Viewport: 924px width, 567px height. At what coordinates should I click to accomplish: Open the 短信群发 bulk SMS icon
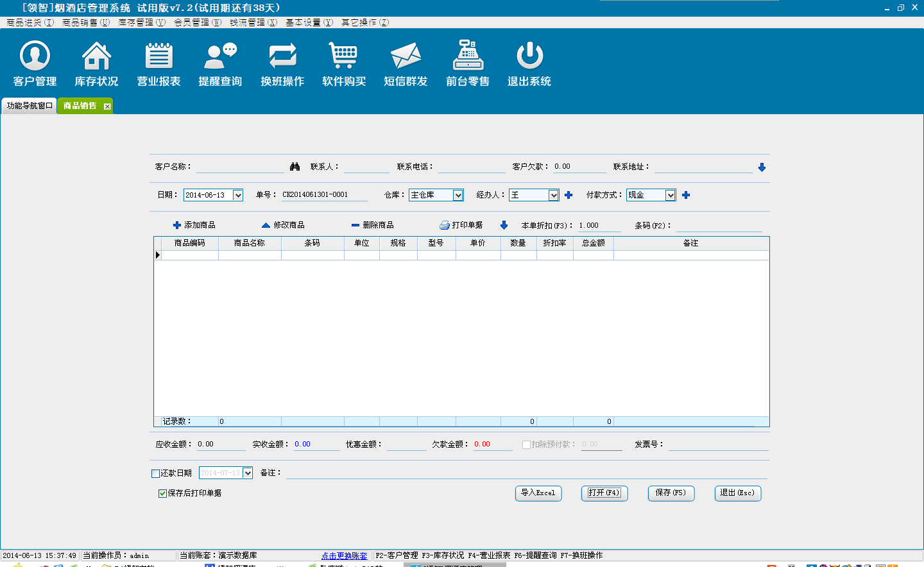406,63
